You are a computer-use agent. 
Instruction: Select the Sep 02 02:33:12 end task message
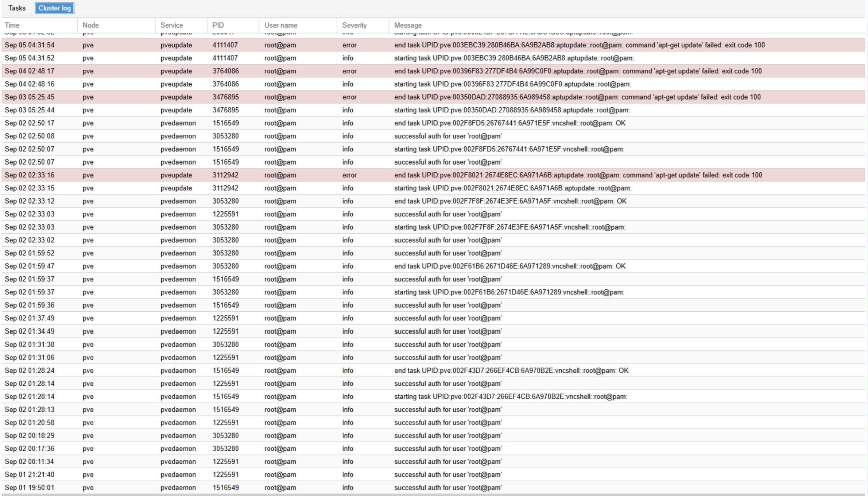pyautogui.click(x=510, y=201)
